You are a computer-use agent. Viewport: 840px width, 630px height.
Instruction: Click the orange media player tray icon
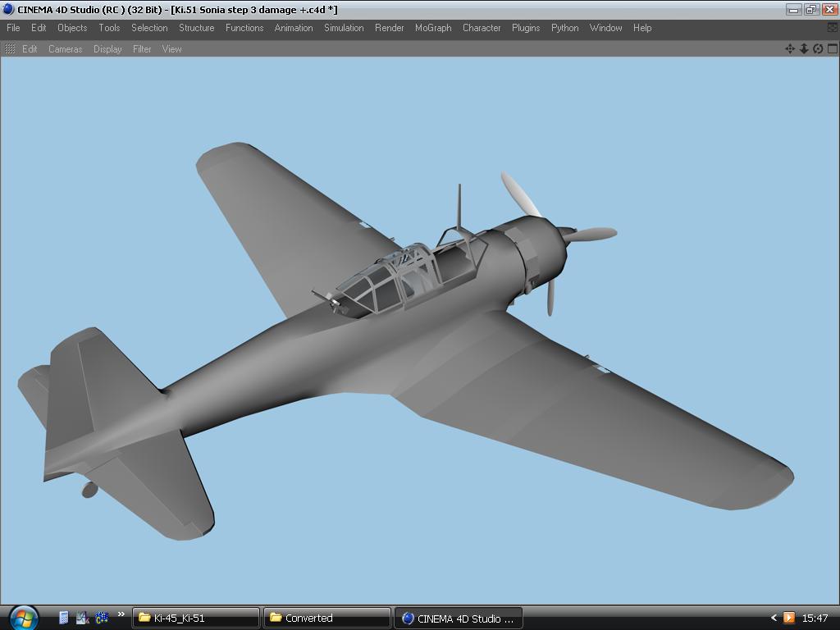[x=788, y=618]
